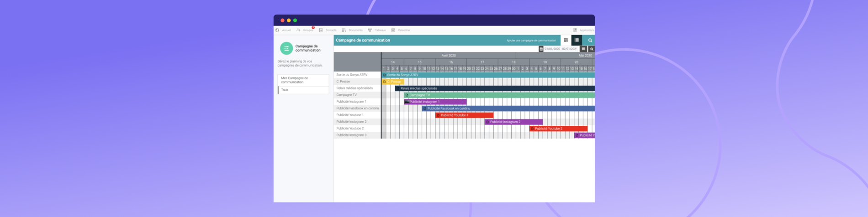Viewport: 868px width, 217px height.
Task: Open the Groupes menu label
Action: [x=308, y=30]
